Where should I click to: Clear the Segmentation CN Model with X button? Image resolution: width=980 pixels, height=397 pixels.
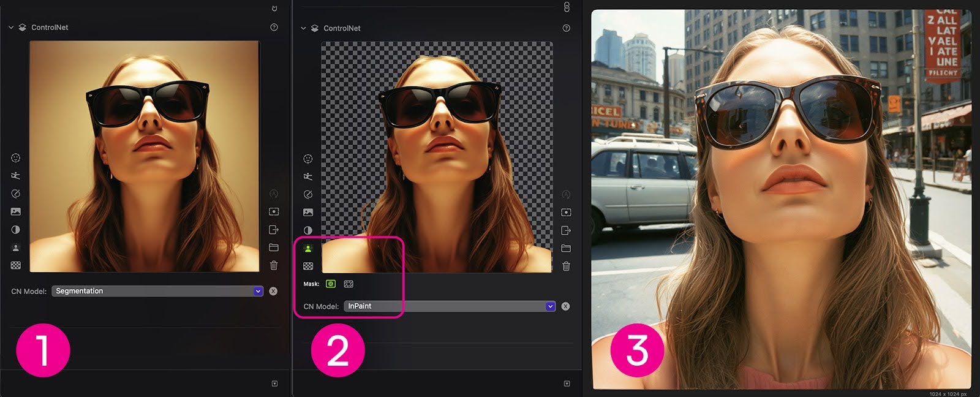coord(273,291)
